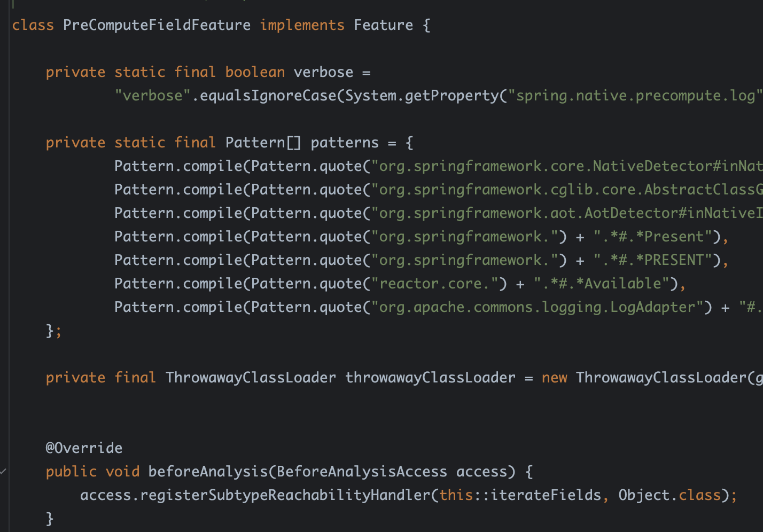This screenshot has height=532, width=763.
Task: Click the "verbose" string literal
Action: click(x=152, y=96)
